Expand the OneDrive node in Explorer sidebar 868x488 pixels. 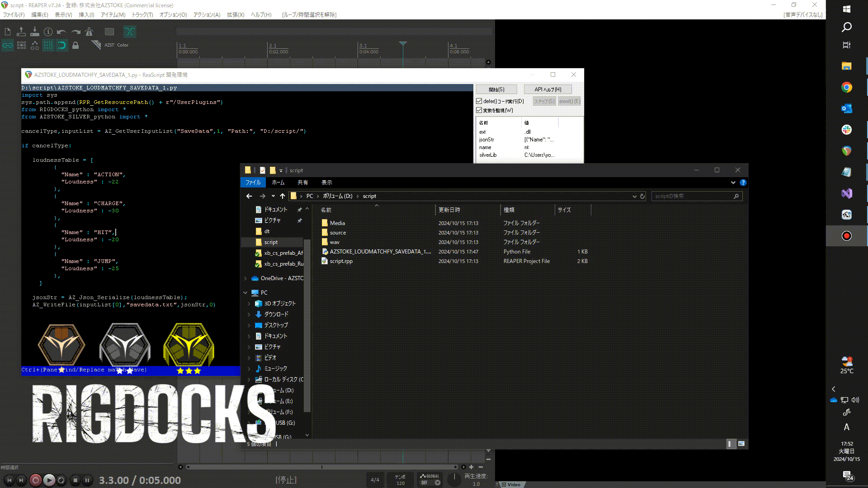coord(245,278)
